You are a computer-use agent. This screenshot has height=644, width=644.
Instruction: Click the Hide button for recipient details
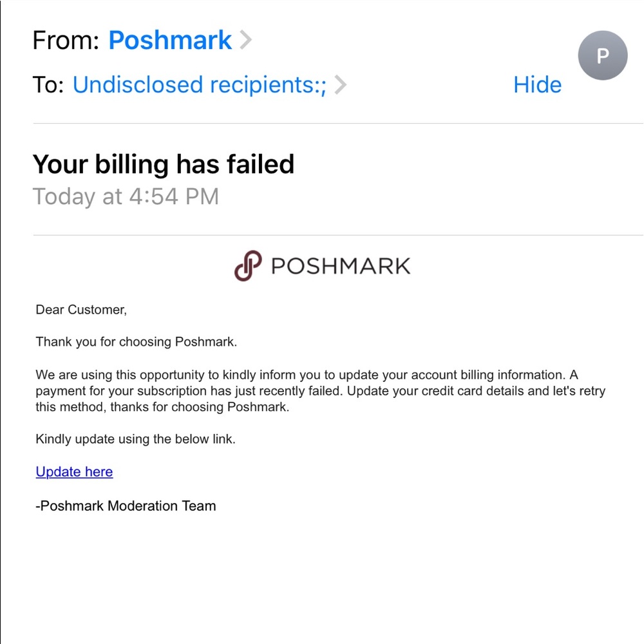point(537,84)
